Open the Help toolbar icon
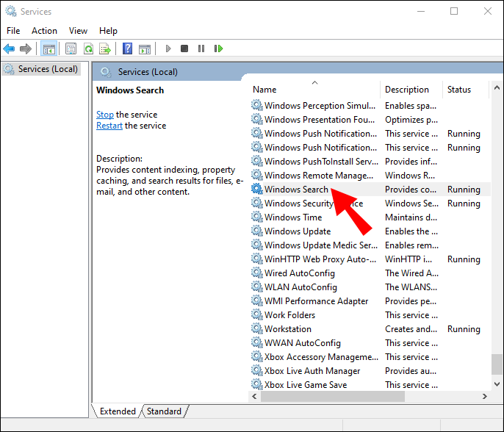Screen dimensions: 504x432 tap(128, 48)
